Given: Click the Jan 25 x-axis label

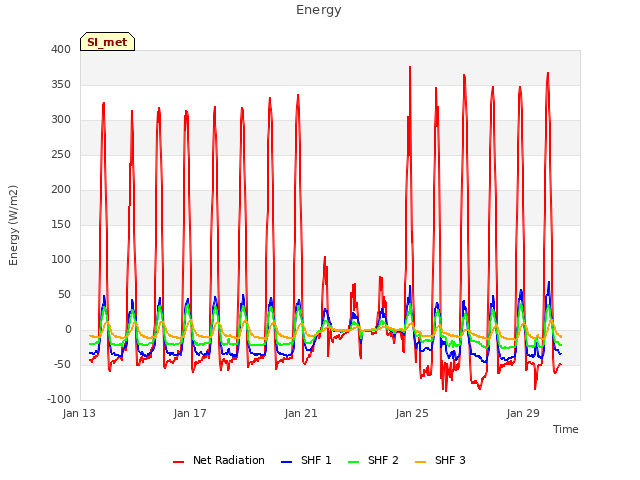Looking at the screenshot, I should click(412, 413).
